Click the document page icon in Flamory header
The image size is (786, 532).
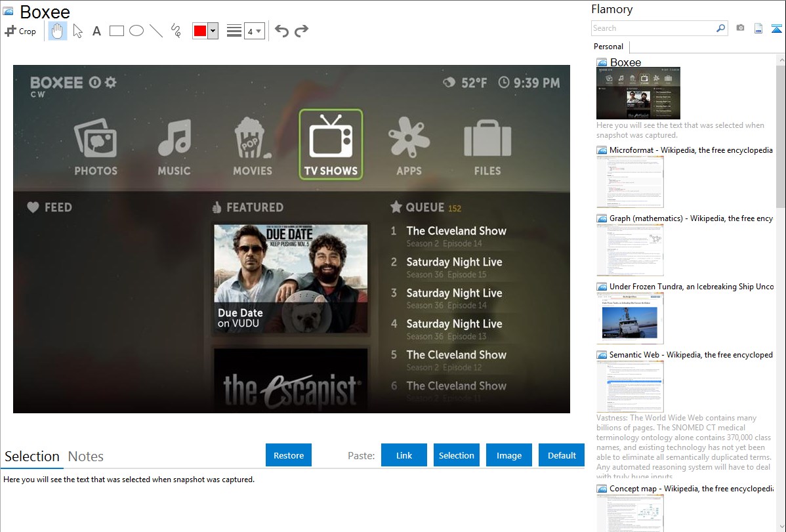pos(758,28)
